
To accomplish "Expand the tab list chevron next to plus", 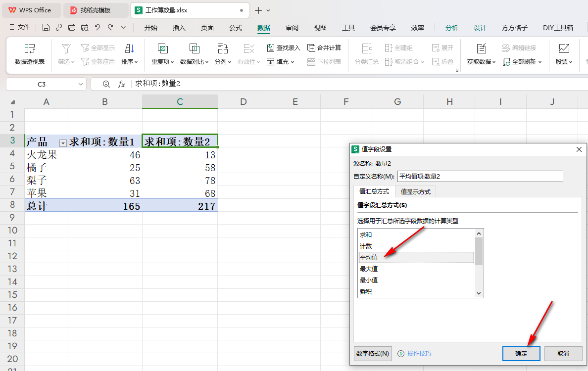I will [x=268, y=10].
